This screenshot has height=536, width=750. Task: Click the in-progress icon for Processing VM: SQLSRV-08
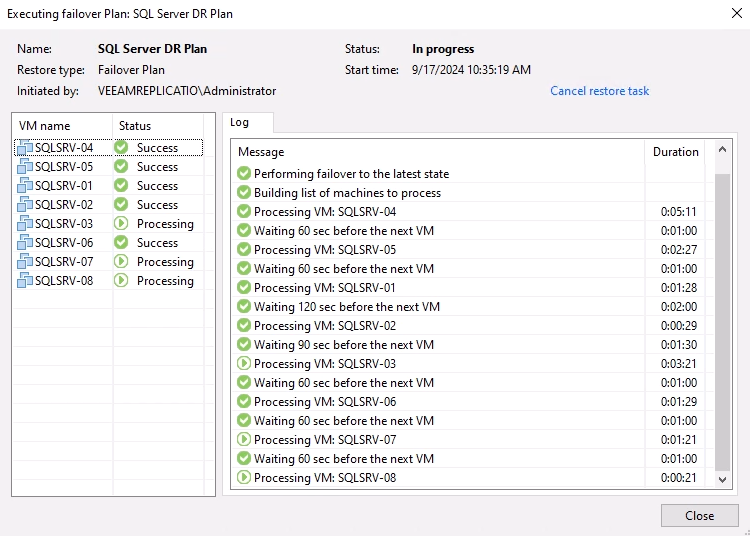point(244,478)
